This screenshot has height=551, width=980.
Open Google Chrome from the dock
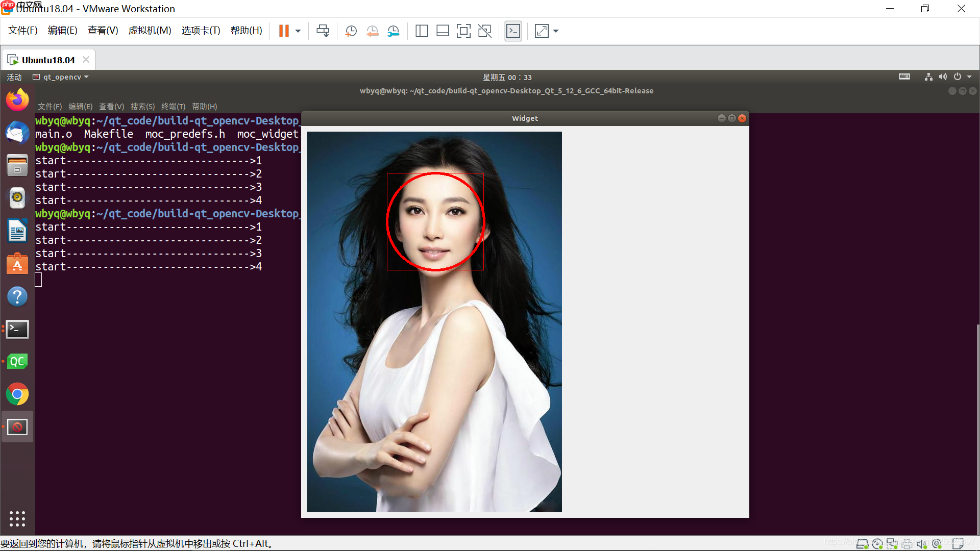point(17,394)
